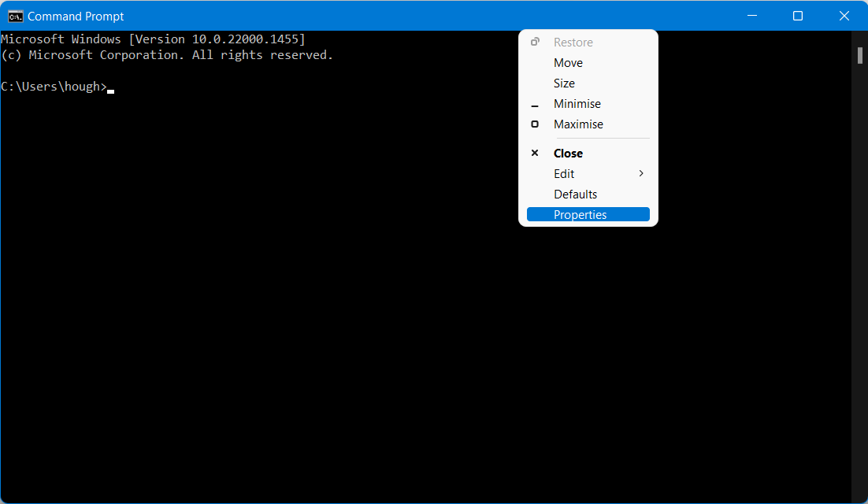Click the Minimise dash icon in the menu
Screen dimensions: 868x504
coord(535,103)
